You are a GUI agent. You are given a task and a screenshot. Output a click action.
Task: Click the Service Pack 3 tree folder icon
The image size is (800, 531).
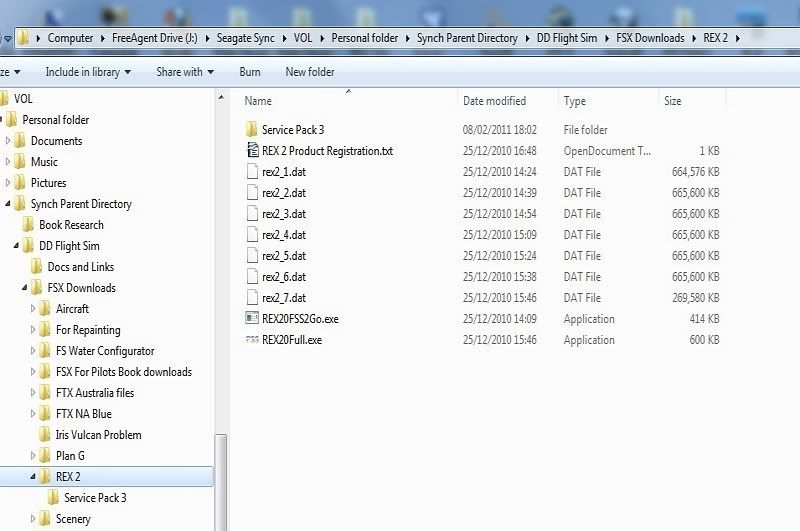54,497
